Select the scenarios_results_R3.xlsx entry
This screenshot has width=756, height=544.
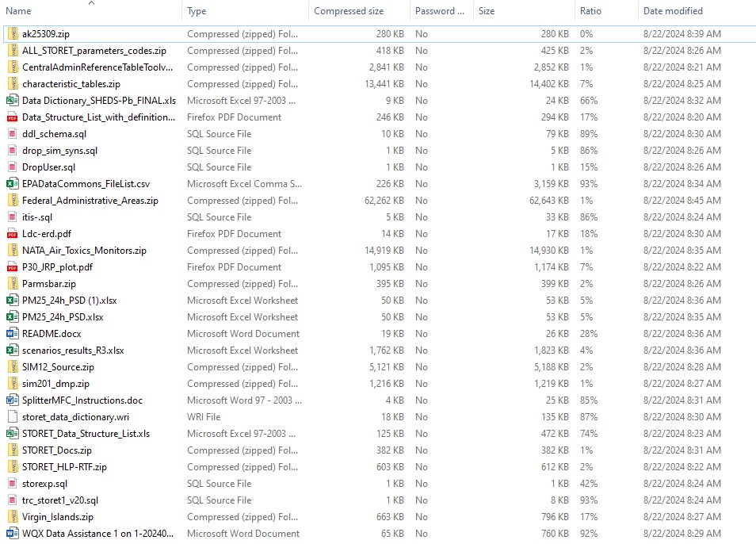pos(73,351)
